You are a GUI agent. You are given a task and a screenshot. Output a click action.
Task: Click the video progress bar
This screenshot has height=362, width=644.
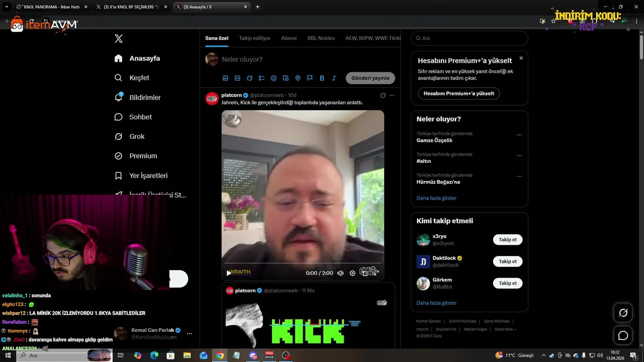point(303,263)
